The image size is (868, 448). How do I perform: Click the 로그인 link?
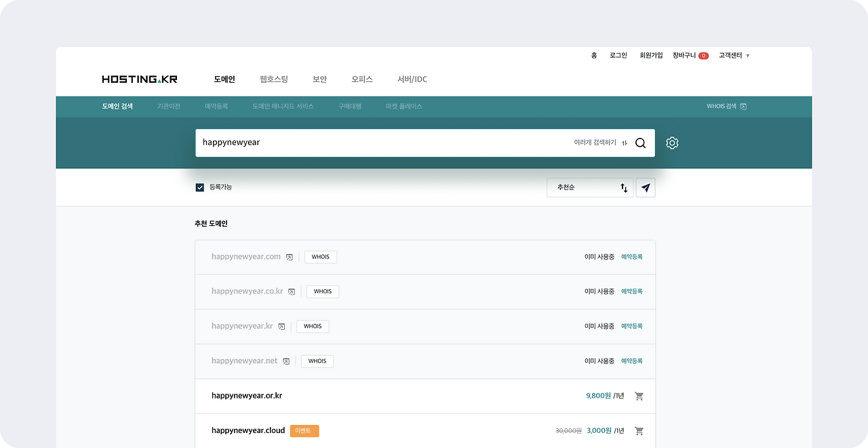(x=618, y=56)
